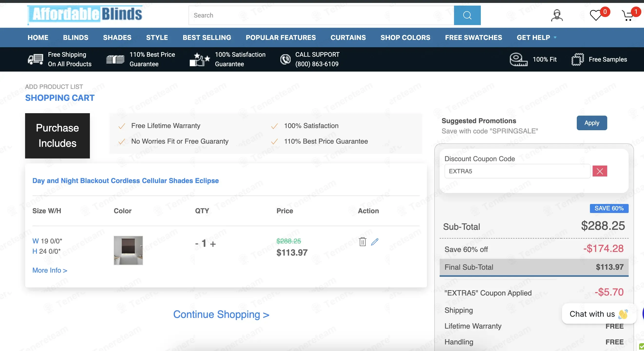
Task: Open the More Info link
Action: (x=50, y=270)
